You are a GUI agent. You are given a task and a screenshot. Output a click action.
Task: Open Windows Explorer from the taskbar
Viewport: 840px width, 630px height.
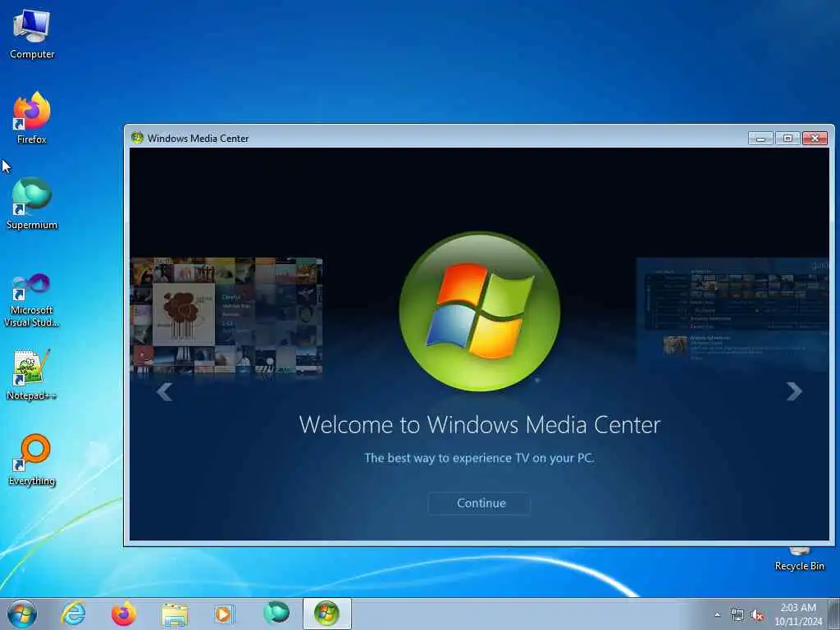click(175, 614)
